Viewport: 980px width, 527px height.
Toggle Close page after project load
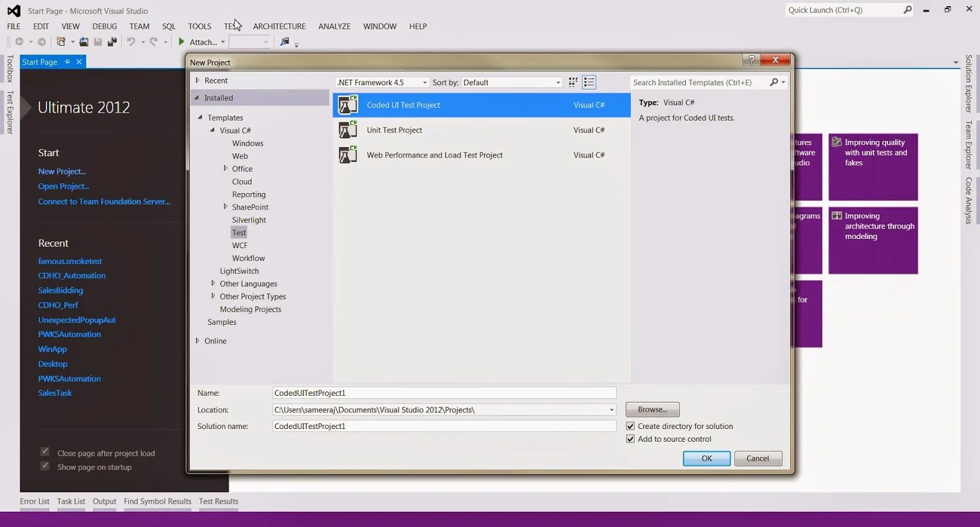click(x=45, y=452)
